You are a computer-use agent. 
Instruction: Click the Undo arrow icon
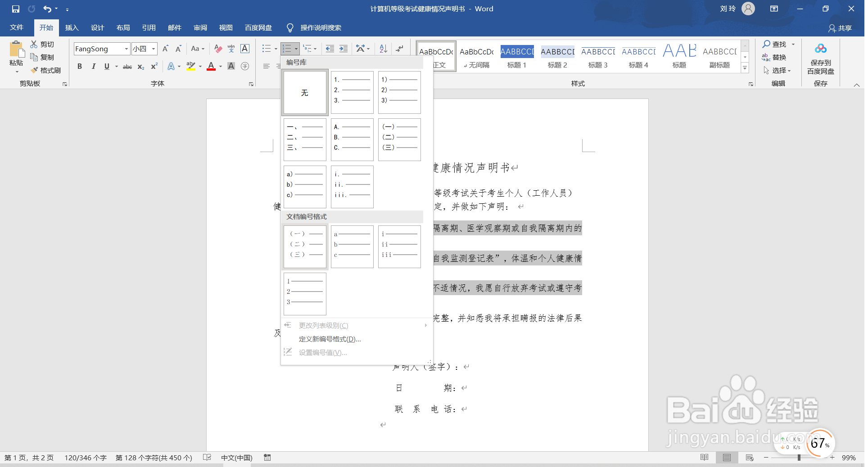coord(47,9)
